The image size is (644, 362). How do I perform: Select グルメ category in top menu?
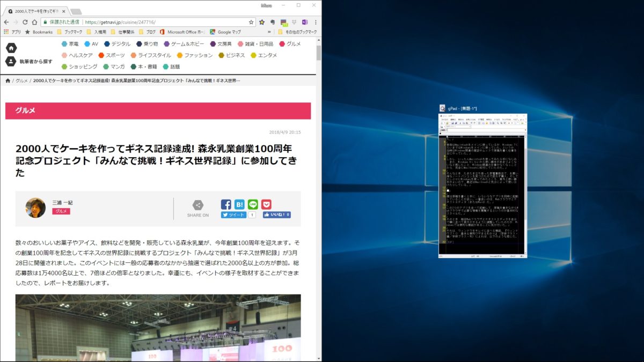point(290,43)
